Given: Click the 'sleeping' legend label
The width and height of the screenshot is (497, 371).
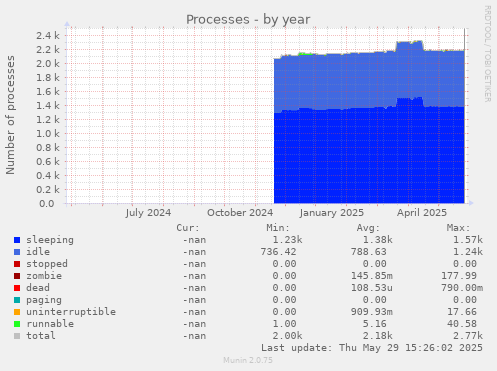Looking at the screenshot, I should pyautogui.click(x=50, y=240).
